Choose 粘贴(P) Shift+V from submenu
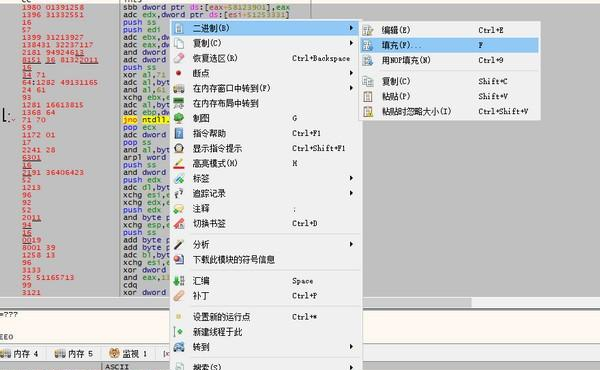This screenshot has height=370, width=600. 449,96
